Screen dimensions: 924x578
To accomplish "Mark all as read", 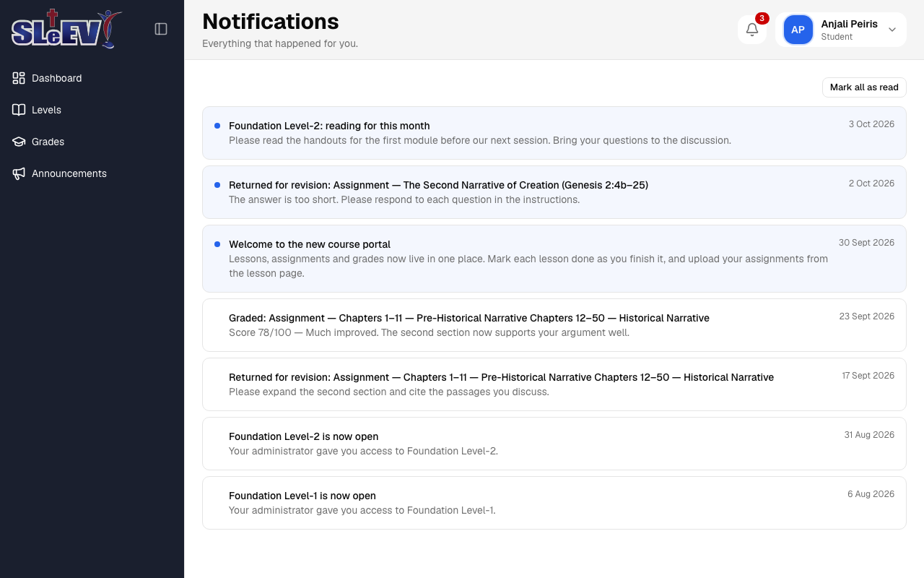I will pyautogui.click(x=864, y=87).
